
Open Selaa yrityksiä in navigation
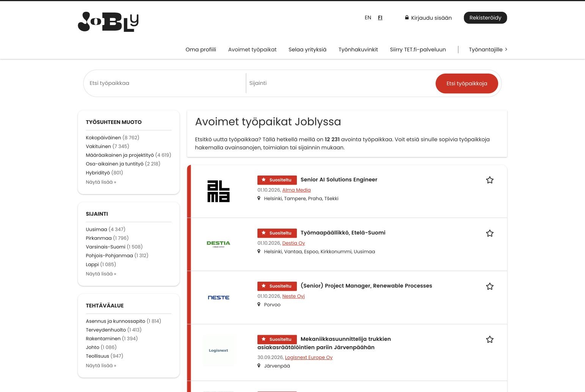tap(307, 50)
